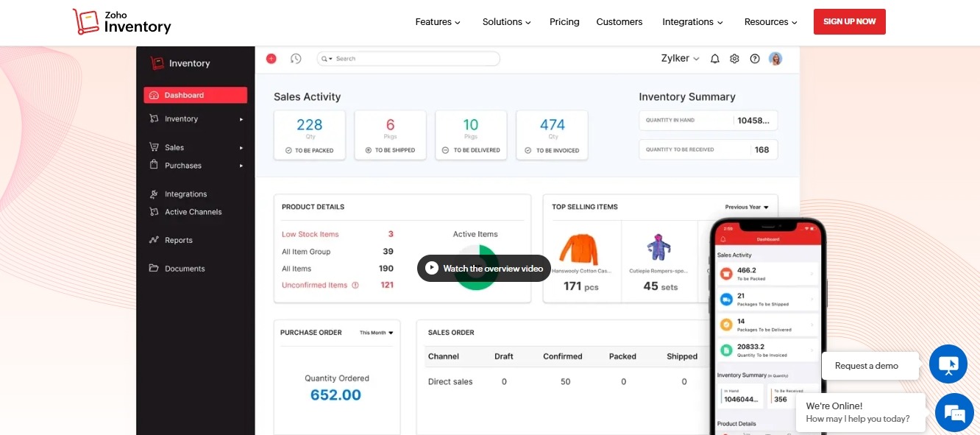Viewport: 980px width, 435px height.
Task: Open the Customers page
Action: click(619, 22)
